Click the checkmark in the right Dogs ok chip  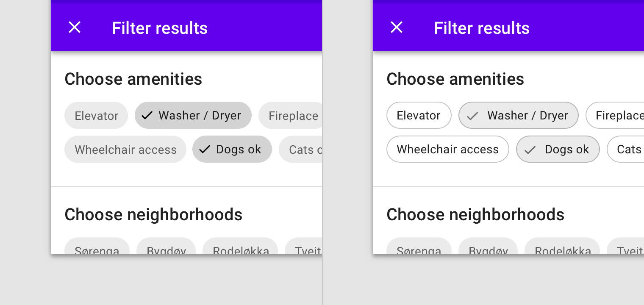(x=530, y=150)
